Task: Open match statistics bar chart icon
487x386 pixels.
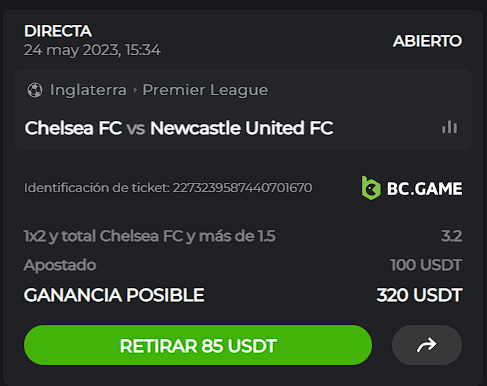Action: point(449,127)
